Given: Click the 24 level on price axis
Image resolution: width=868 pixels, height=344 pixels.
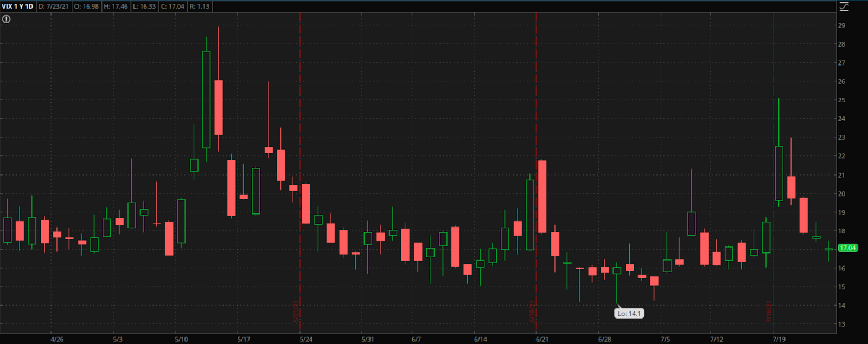Looking at the screenshot, I should click(841, 119).
